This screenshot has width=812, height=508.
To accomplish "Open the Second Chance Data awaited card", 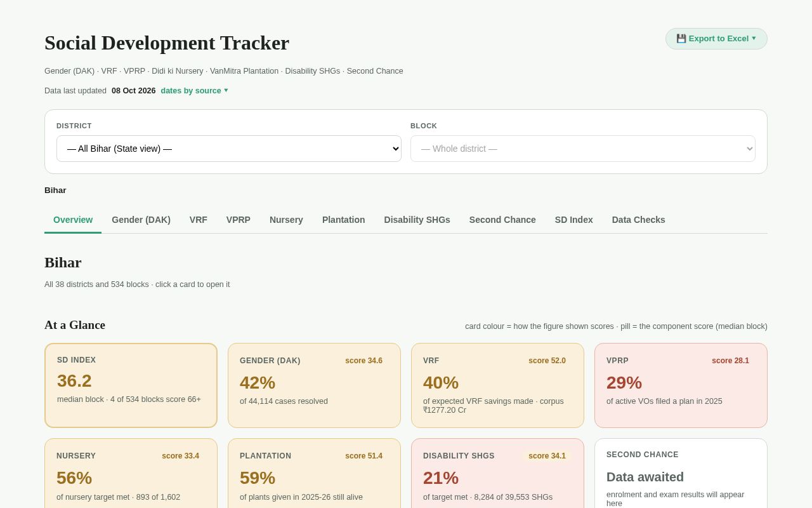I will 681,474.
